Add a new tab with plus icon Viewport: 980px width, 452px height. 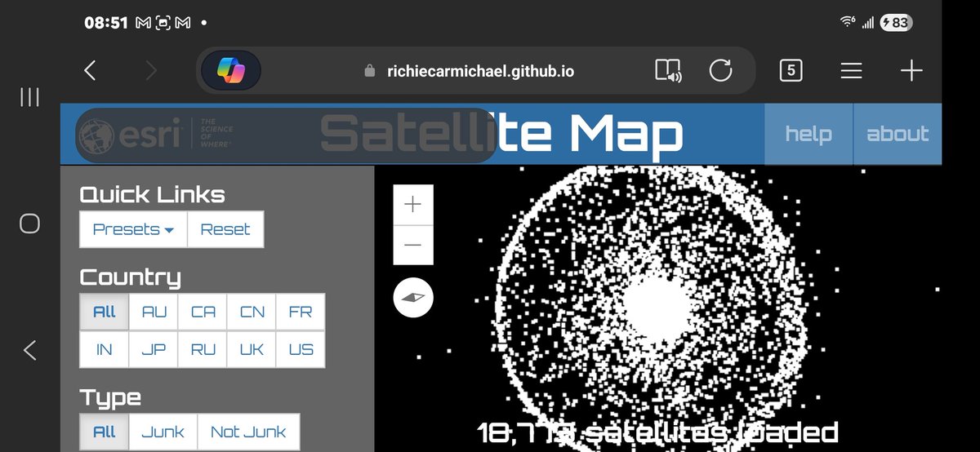click(x=911, y=71)
